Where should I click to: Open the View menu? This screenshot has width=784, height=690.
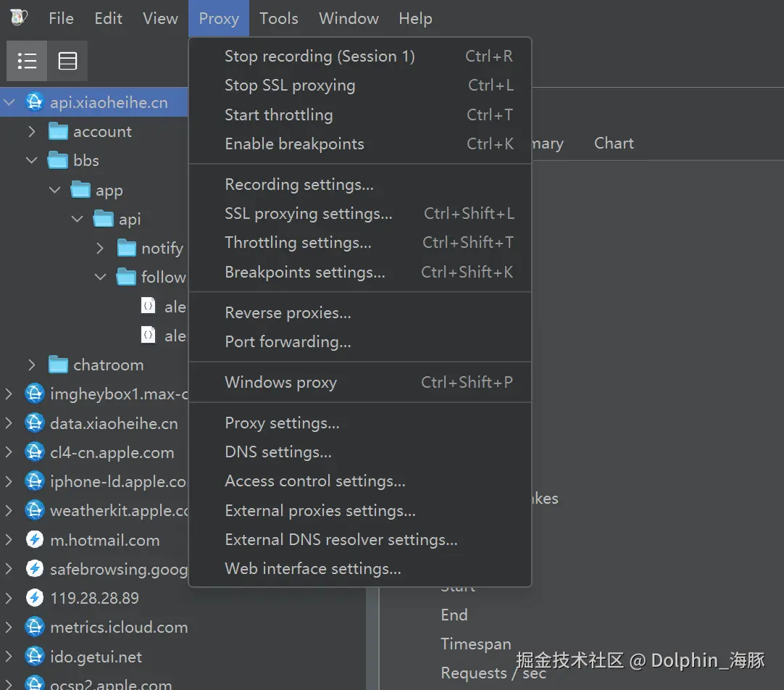pyautogui.click(x=160, y=19)
